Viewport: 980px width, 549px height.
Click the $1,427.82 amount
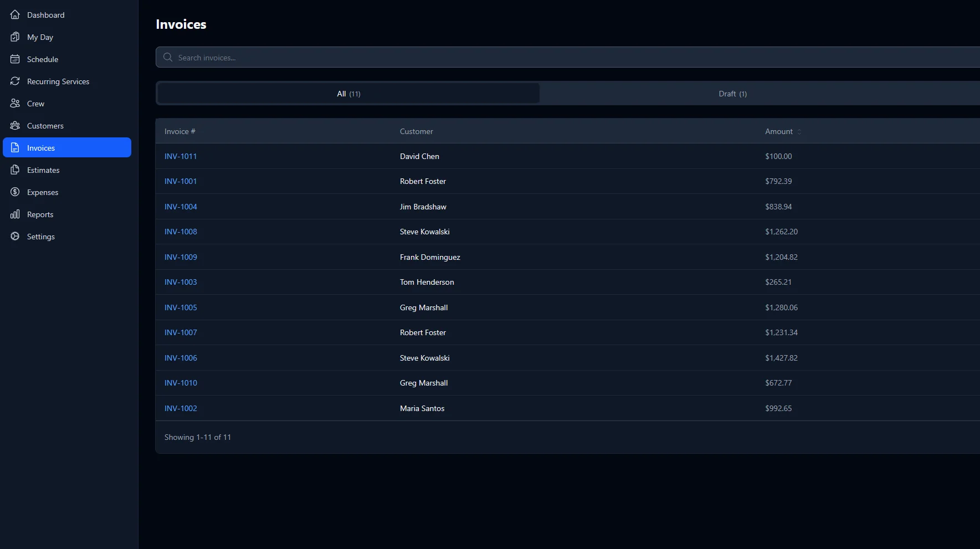pyautogui.click(x=781, y=358)
